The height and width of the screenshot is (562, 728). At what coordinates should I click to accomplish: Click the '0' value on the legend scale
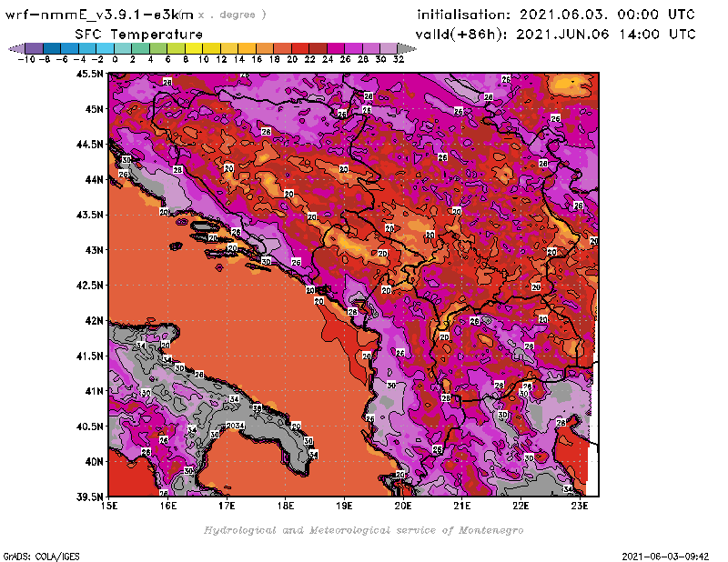115,59
